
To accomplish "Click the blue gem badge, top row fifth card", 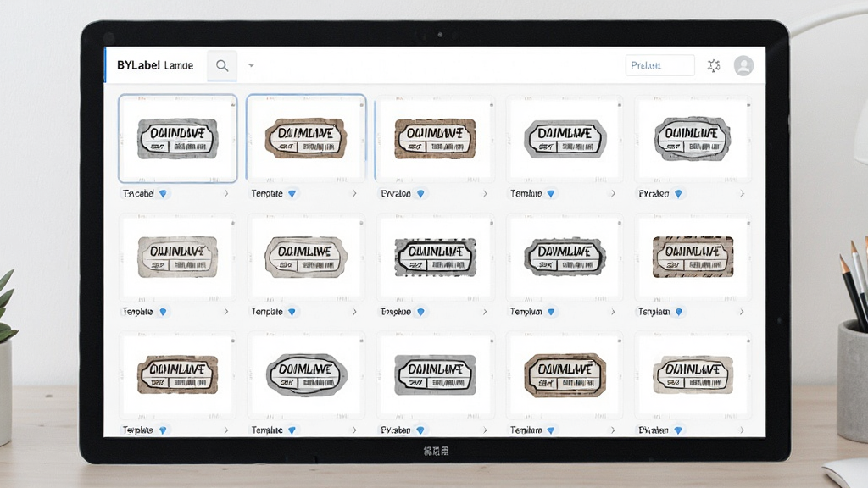I will (x=678, y=194).
